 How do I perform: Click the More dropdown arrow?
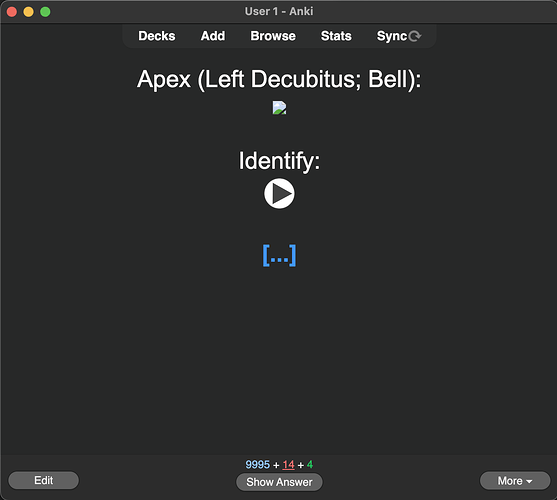point(529,482)
